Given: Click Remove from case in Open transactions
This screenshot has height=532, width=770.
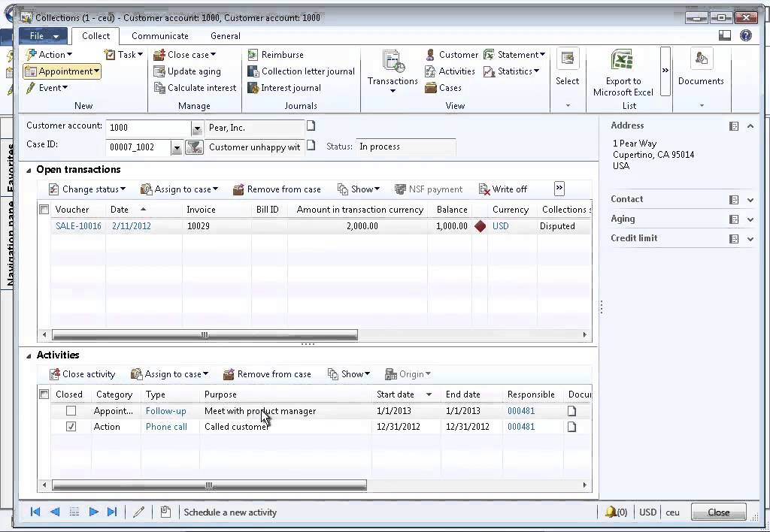Looking at the screenshot, I should click(277, 189).
